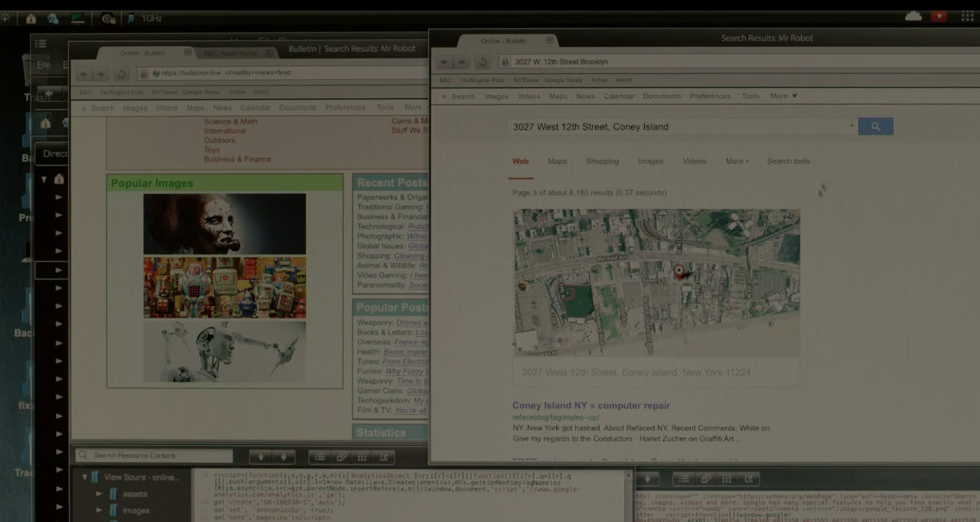Click the list menu icon in the file manager window
Viewport: 980px width, 522px height.
coord(40,44)
